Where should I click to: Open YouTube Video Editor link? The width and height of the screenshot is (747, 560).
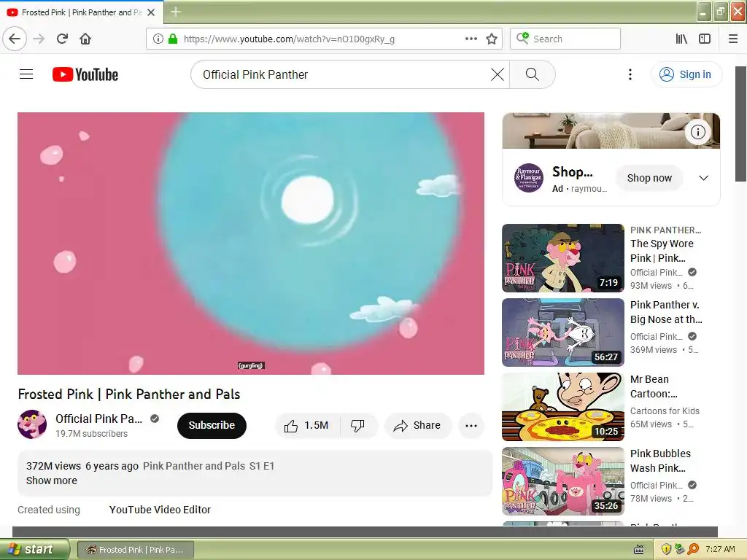click(160, 510)
